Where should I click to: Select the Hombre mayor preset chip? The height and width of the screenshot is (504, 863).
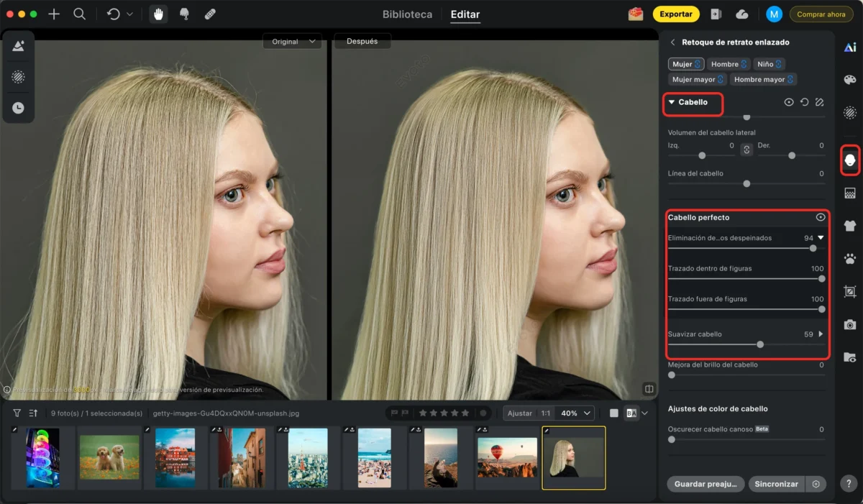tap(763, 79)
